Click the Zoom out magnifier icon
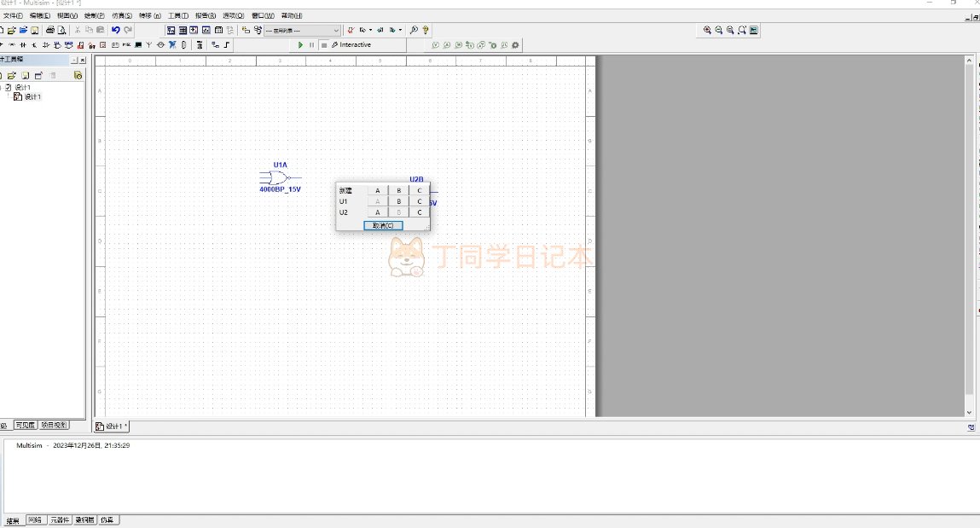 click(719, 30)
